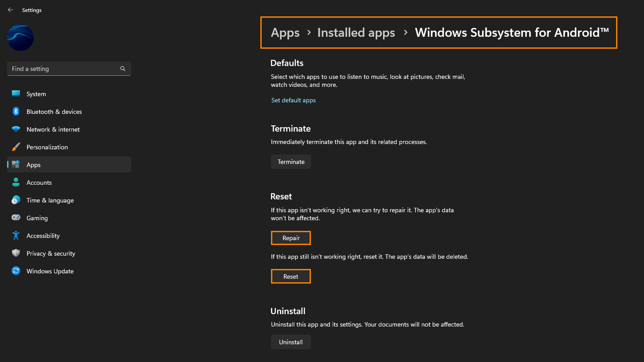The image size is (644, 362).
Task: Click the Terminate button
Action: (x=291, y=162)
